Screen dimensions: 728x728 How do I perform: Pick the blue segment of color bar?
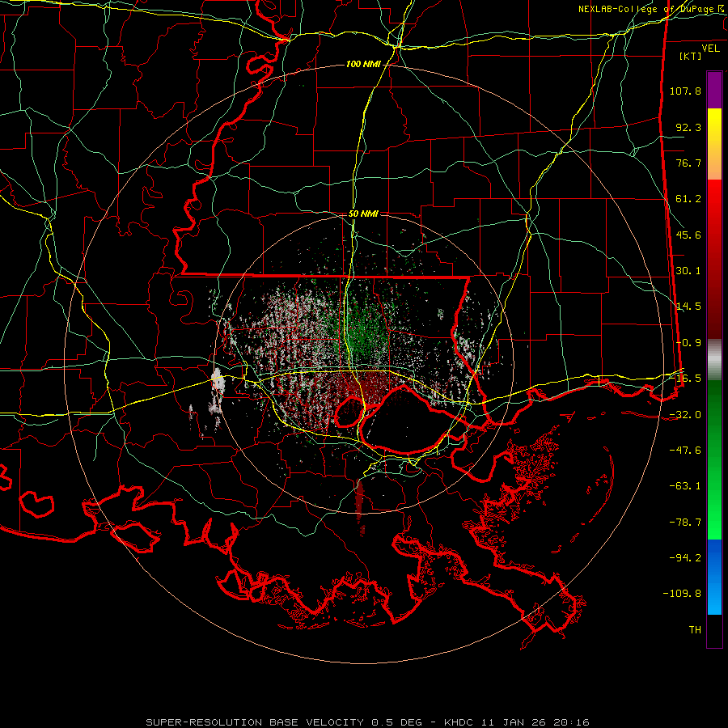[x=714, y=577]
